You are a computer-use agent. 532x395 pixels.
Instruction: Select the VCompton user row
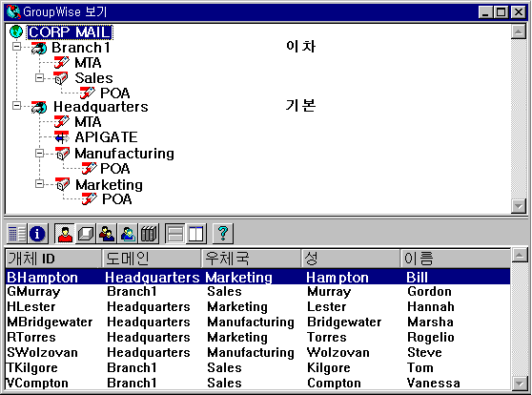pos(257,383)
